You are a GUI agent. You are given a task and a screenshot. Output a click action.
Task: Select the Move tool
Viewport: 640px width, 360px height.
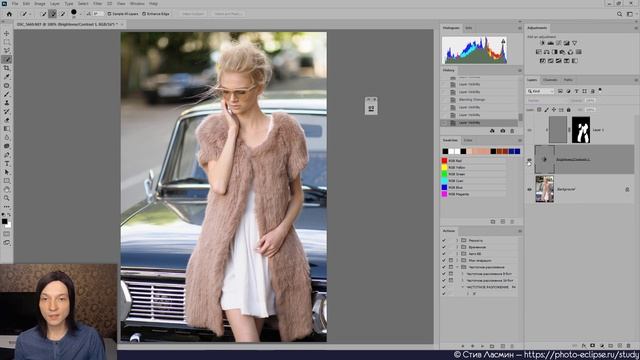coord(7,33)
